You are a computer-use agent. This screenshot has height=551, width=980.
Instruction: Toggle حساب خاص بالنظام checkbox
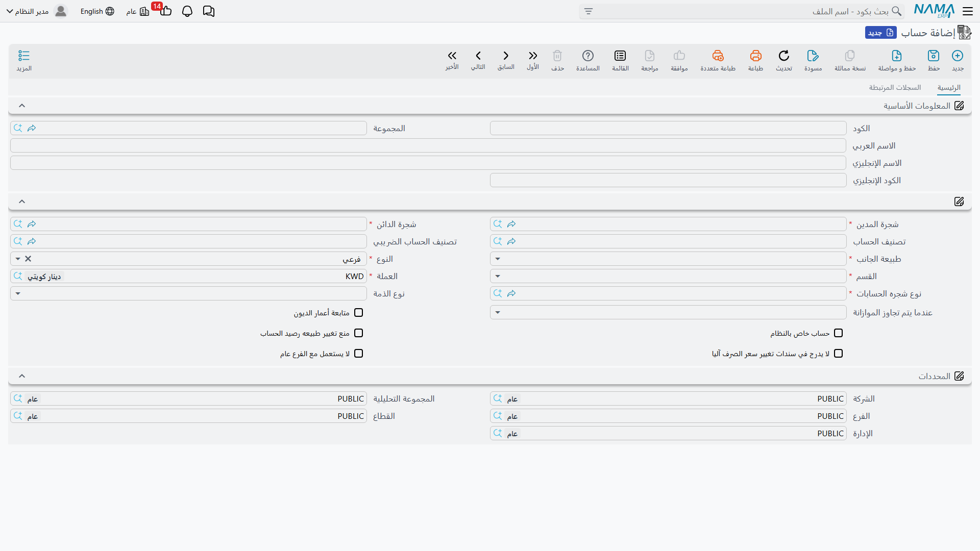839,333
